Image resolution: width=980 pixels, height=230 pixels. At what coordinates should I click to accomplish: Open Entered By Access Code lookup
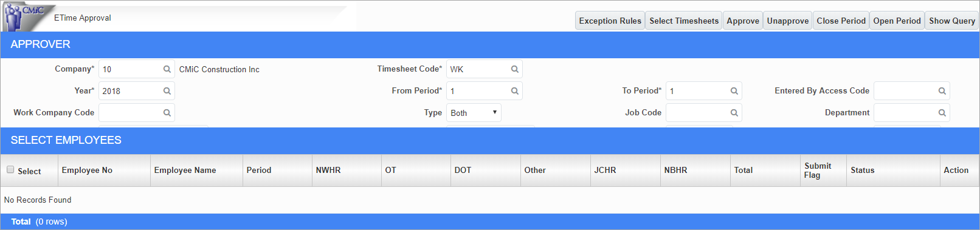[x=942, y=91]
